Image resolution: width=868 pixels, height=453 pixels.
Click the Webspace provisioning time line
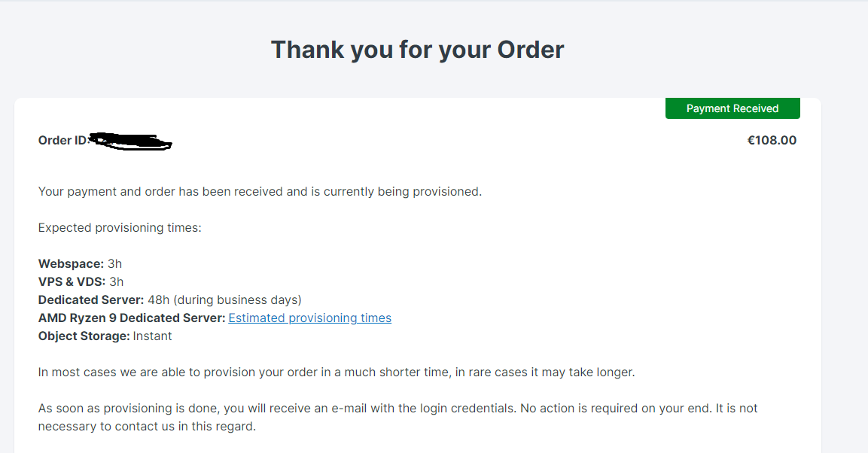(x=80, y=264)
